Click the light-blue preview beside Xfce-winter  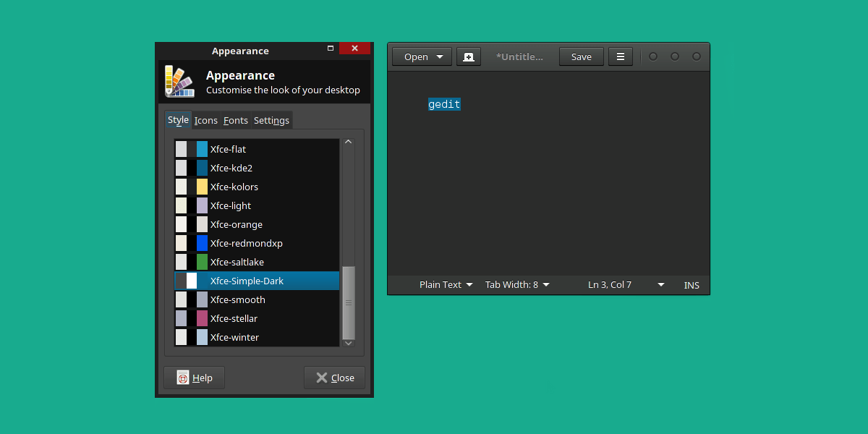(200, 337)
